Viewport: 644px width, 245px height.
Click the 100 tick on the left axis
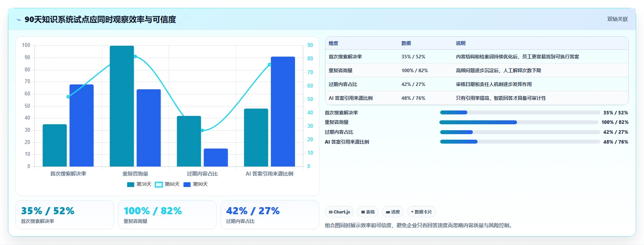pyautogui.click(x=26, y=45)
